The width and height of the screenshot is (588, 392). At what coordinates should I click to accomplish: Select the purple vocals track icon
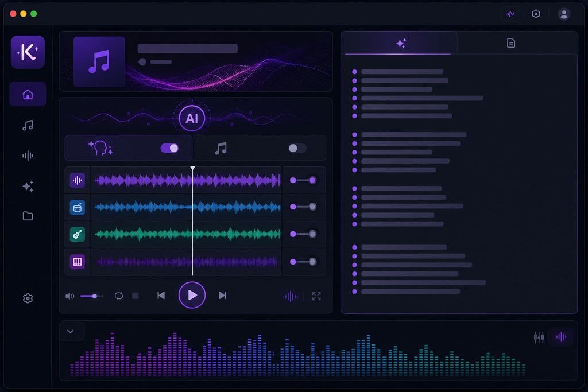pos(78,180)
